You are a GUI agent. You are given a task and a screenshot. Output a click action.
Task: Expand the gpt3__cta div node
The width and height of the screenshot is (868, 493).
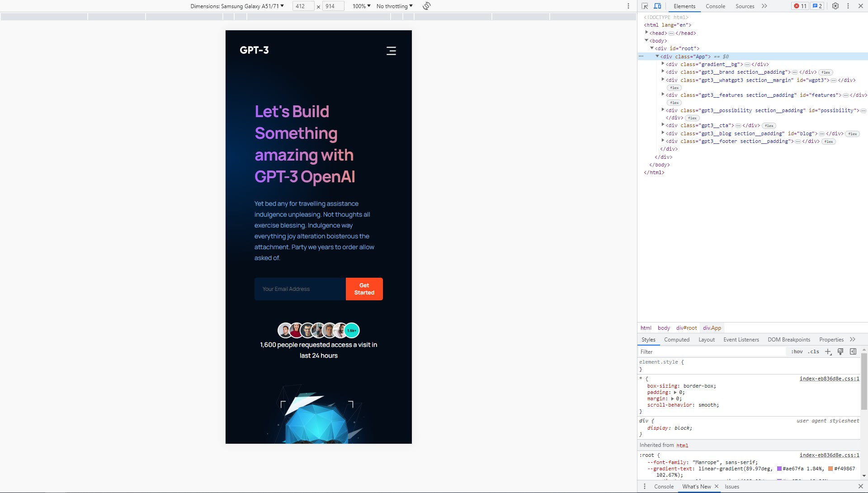[x=663, y=125]
